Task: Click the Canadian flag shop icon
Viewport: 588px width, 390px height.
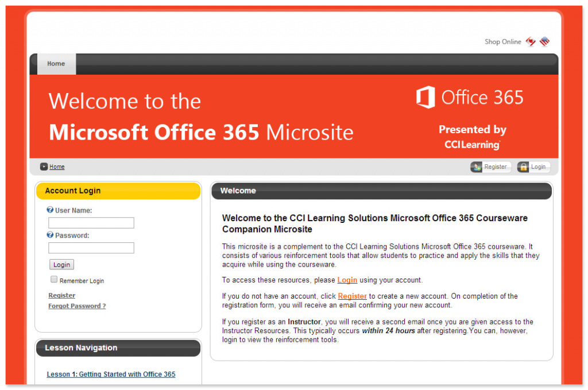Action: [x=531, y=41]
